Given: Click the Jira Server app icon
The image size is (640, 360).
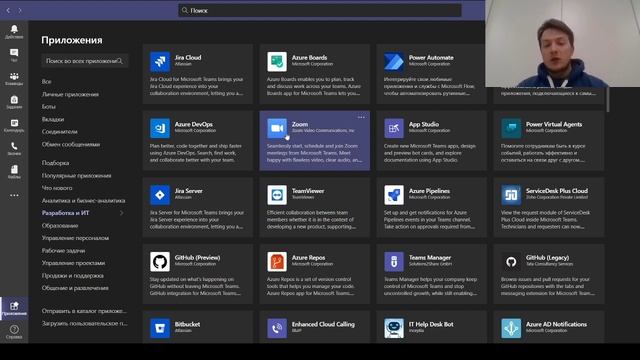Looking at the screenshot, I should click(160, 195).
